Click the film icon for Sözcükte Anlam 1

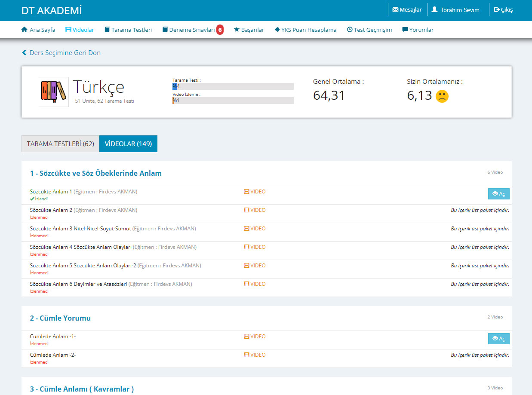(246, 192)
